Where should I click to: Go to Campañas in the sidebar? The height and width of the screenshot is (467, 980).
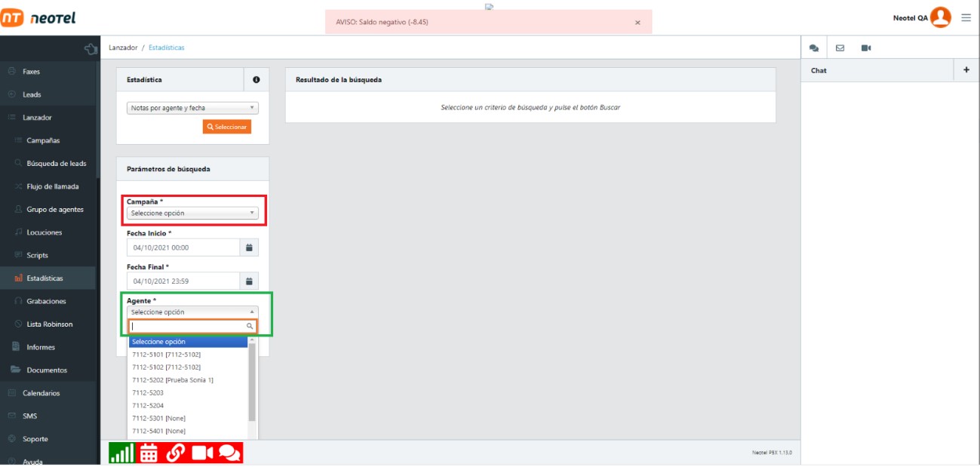(43, 140)
